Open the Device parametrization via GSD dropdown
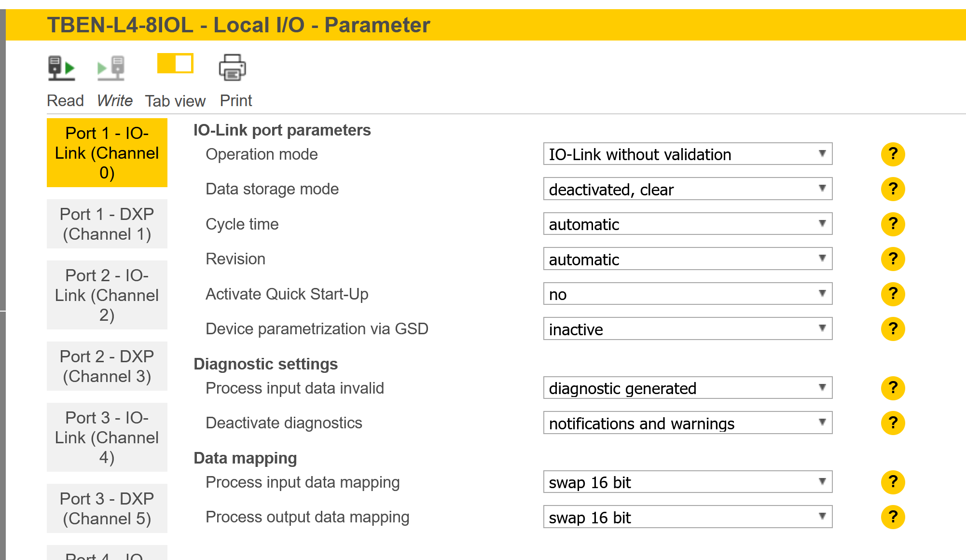 688,329
